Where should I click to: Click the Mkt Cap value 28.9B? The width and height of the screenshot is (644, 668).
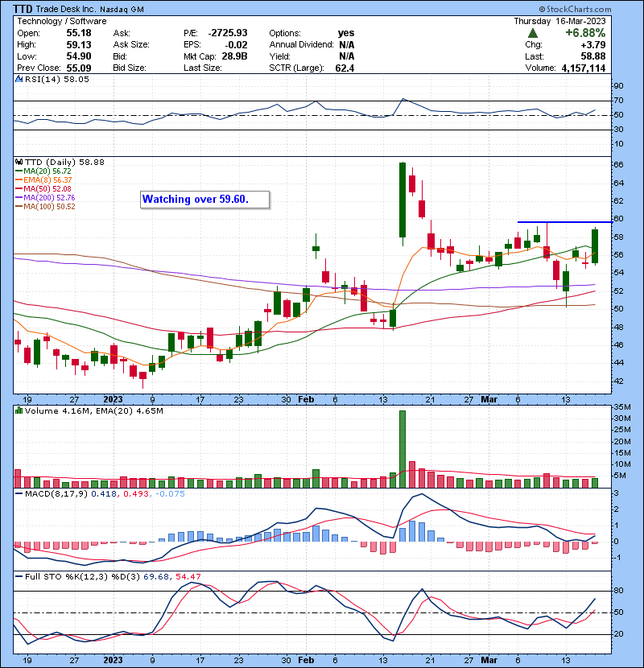(234, 56)
